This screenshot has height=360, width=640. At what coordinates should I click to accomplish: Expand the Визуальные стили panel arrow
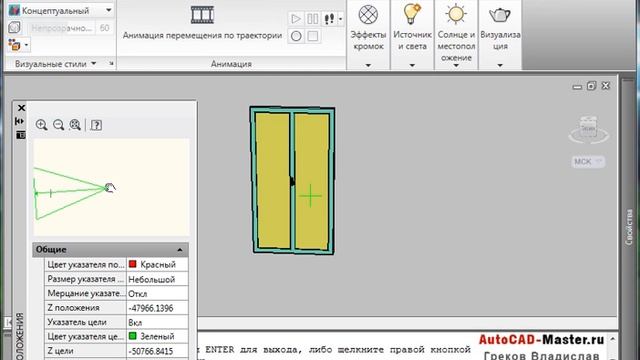(94, 64)
